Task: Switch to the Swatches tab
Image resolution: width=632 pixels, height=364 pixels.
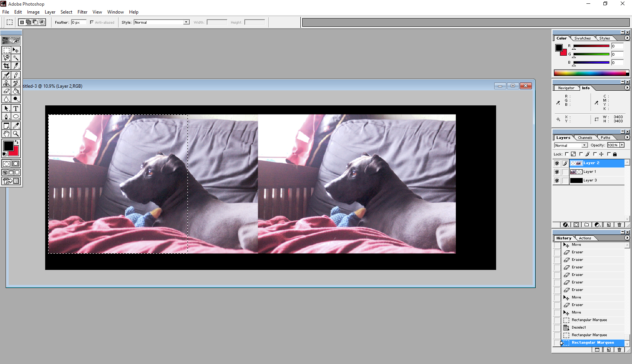Action: click(582, 38)
